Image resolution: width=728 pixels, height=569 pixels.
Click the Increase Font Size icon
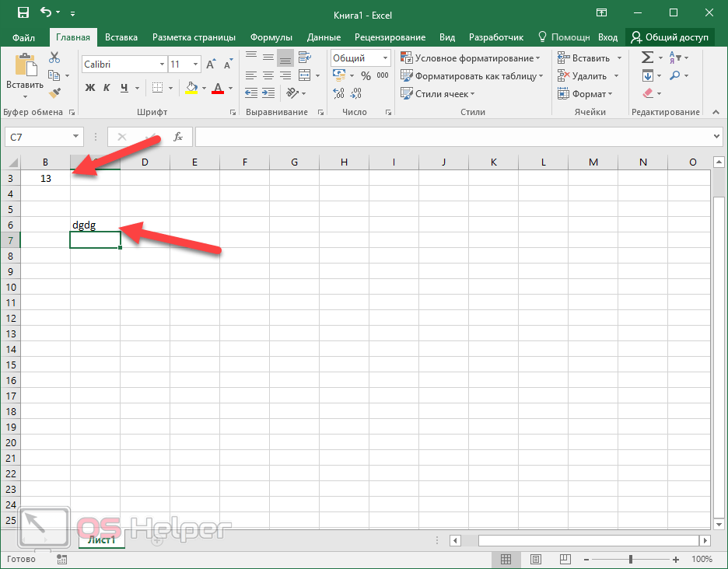212,65
